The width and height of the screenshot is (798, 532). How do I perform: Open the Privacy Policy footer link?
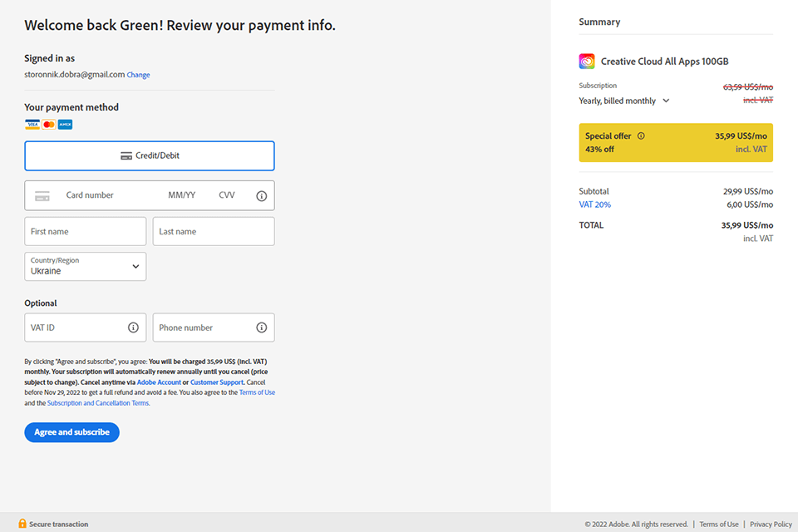click(x=771, y=525)
